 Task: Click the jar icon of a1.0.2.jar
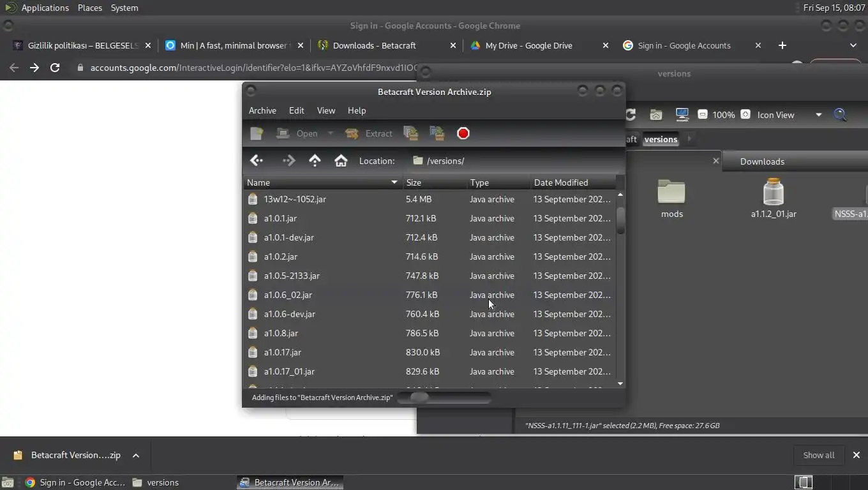point(253,256)
